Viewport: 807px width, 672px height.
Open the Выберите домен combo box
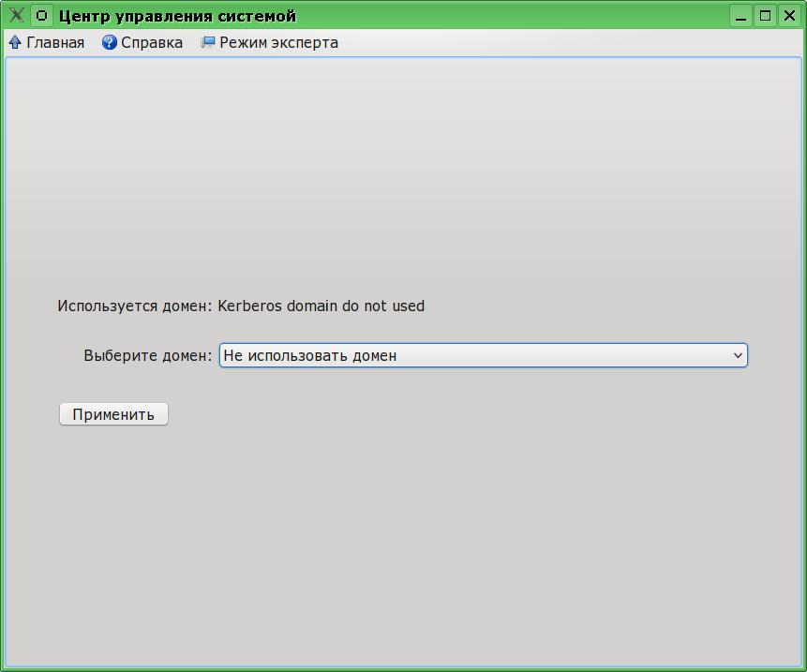pos(483,355)
